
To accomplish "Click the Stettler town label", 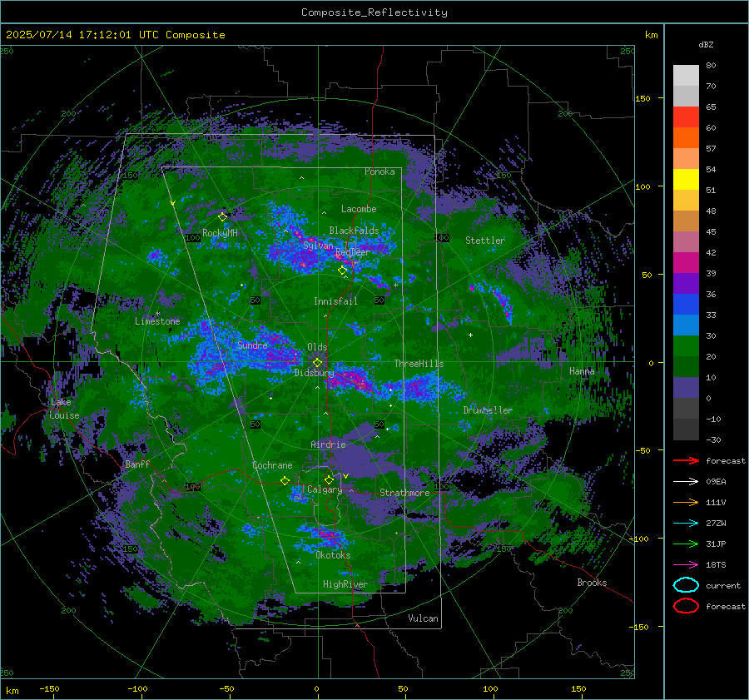I will 485,241.
